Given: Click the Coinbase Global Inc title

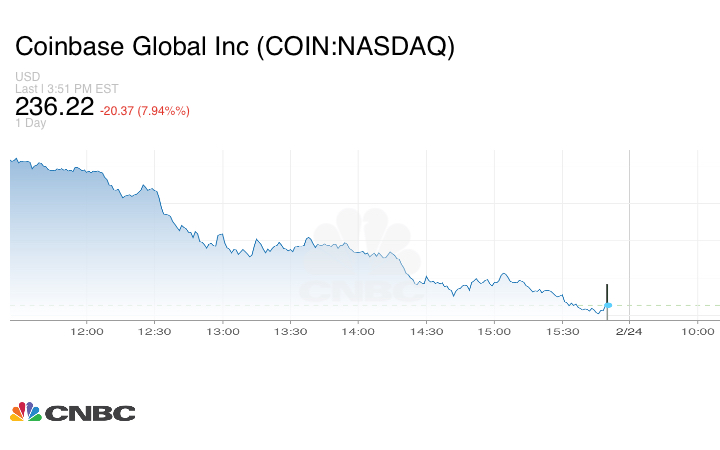Looking at the screenshot, I should pos(234,46).
